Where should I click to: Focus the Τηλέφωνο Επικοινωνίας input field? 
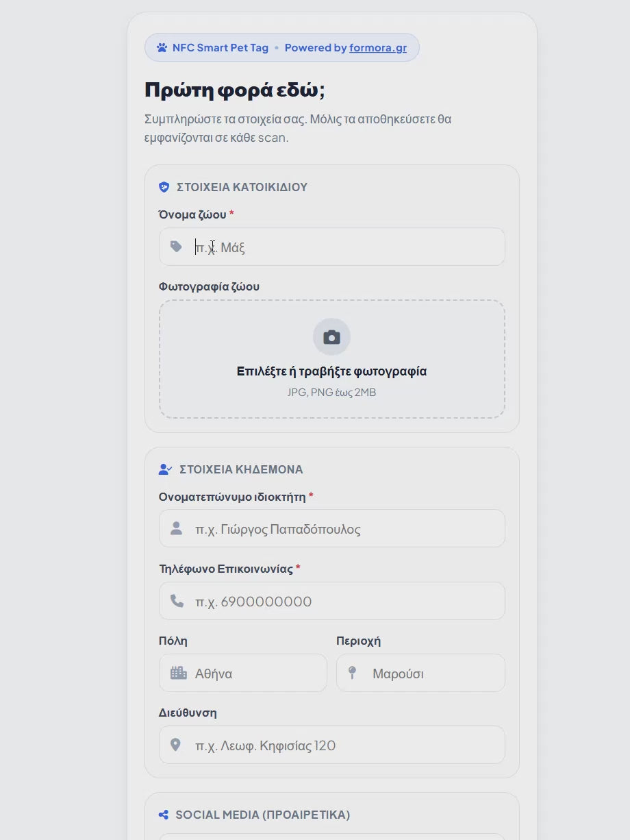click(x=332, y=601)
